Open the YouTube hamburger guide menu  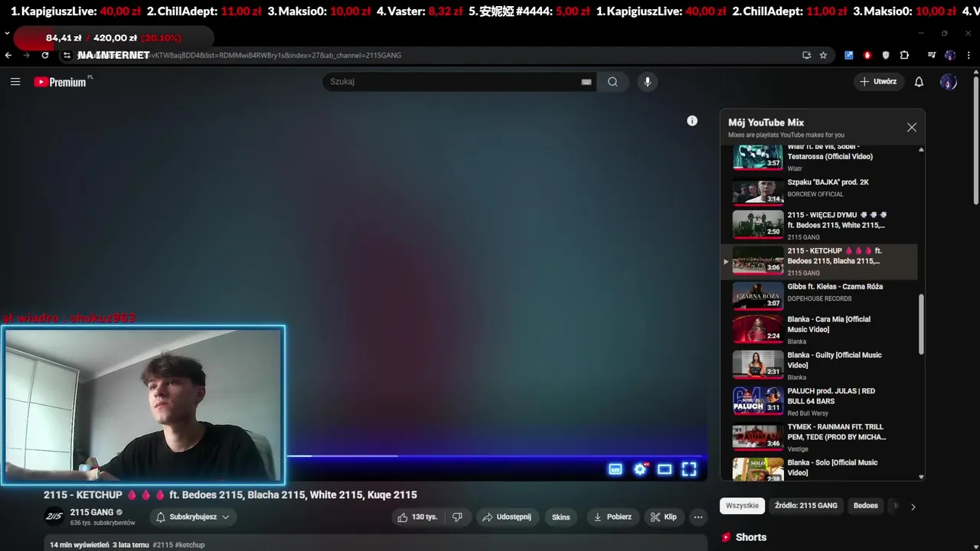coord(15,82)
